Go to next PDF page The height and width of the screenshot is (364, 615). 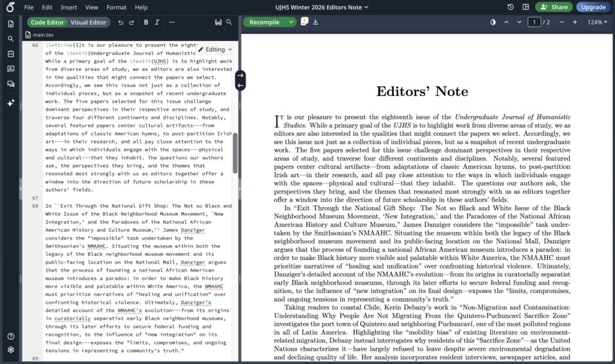point(520,22)
